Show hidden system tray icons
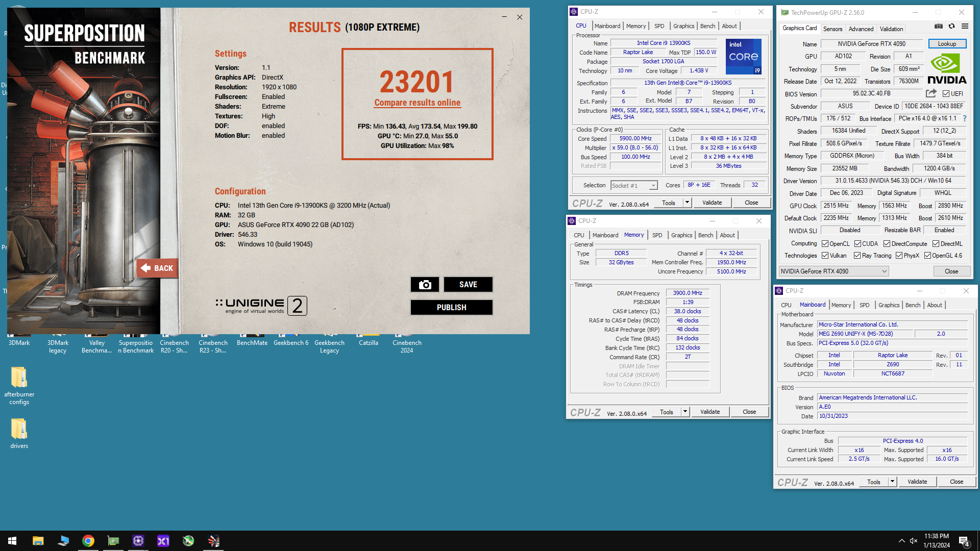This screenshot has width=980, height=551. (901, 541)
